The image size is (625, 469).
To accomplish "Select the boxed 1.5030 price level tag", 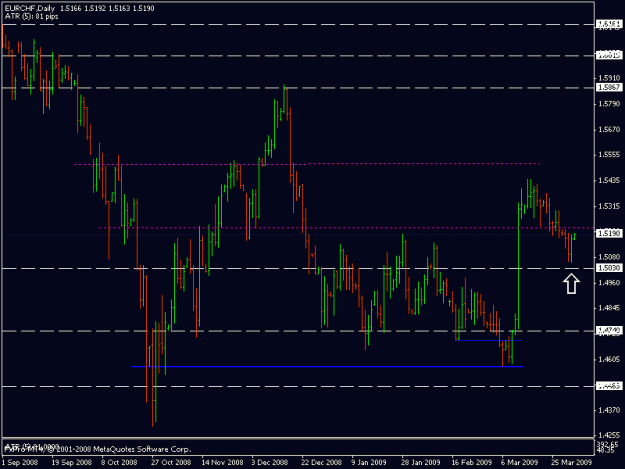I will pos(609,268).
